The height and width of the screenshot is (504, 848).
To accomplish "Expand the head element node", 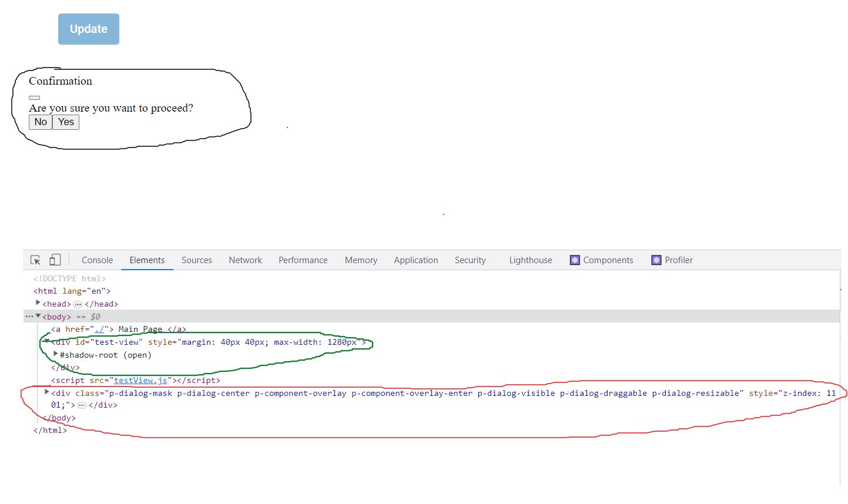I will point(38,304).
